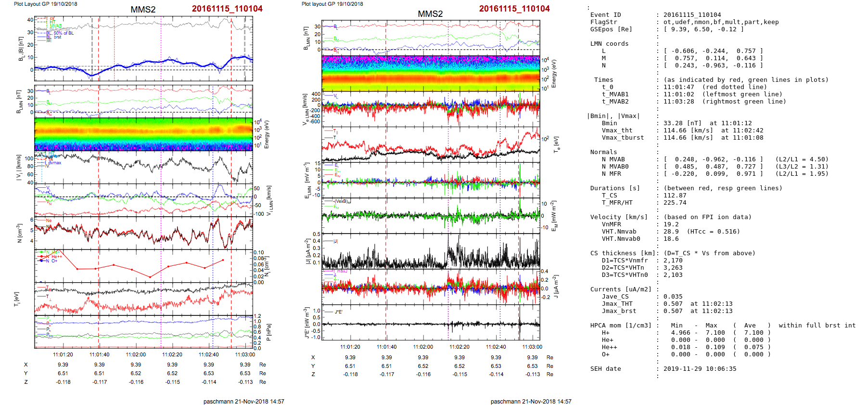This screenshot has width=868, height=405.
Task: Click the magenta dotted vertical line in left top panel
Action: [x=161, y=48]
